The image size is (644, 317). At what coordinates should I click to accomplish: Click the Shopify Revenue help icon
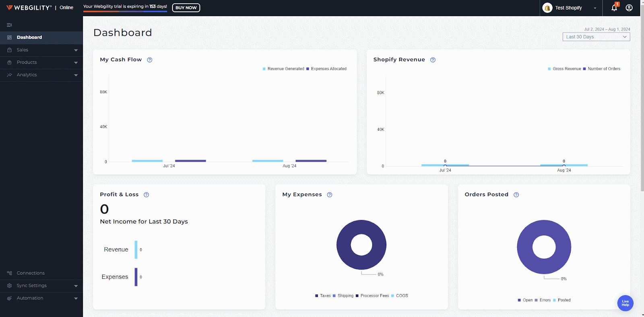tap(433, 60)
